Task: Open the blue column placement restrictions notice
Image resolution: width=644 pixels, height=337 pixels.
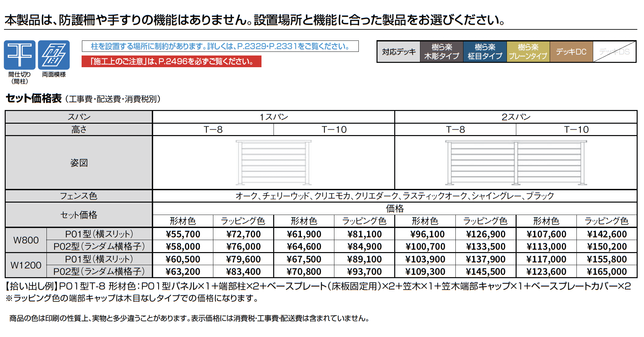Action: pos(220,46)
